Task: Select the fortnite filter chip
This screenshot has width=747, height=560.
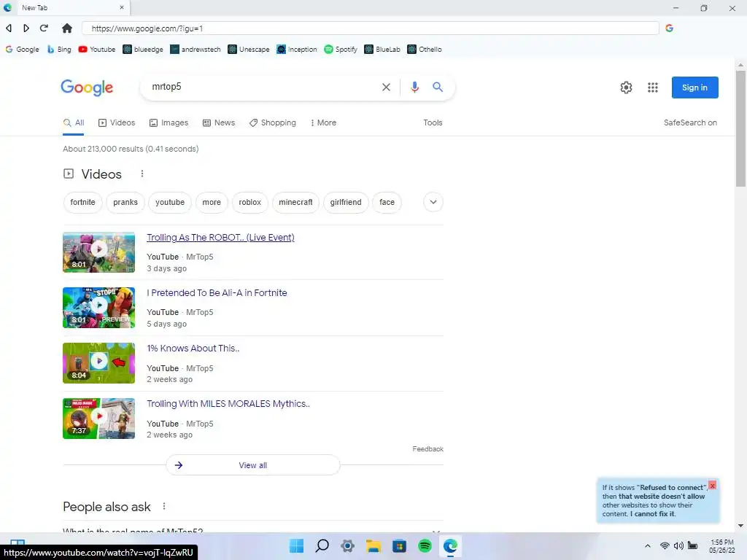Action: tap(82, 203)
